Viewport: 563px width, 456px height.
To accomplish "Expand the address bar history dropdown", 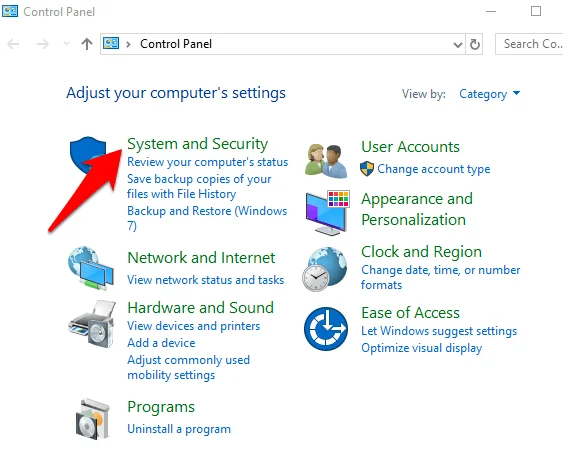I will tap(457, 45).
